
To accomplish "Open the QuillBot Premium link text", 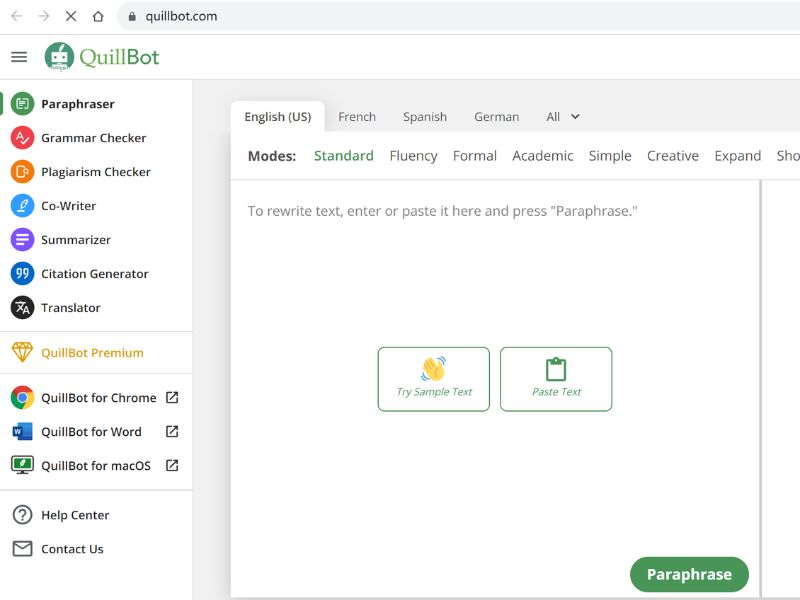I will [92, 353].
